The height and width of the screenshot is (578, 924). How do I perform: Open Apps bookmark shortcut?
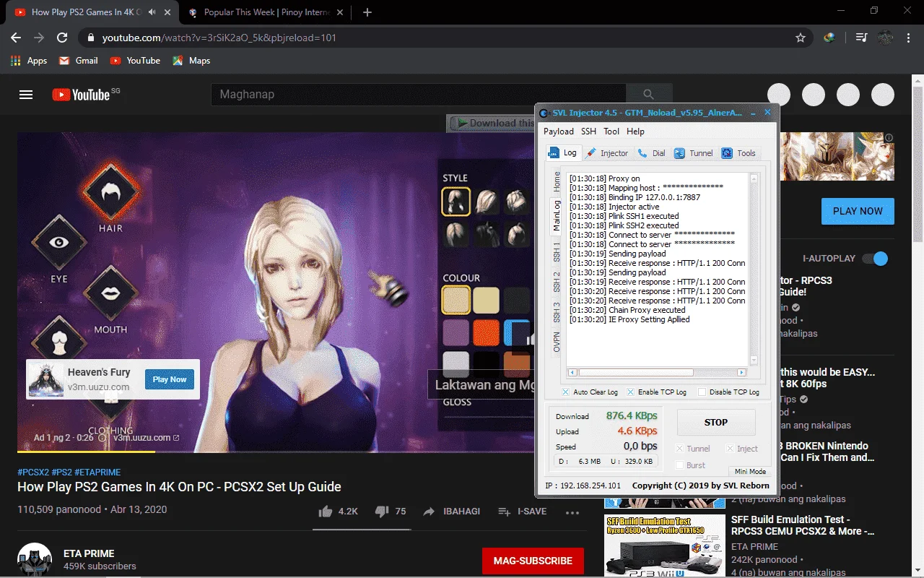(30, 61)
